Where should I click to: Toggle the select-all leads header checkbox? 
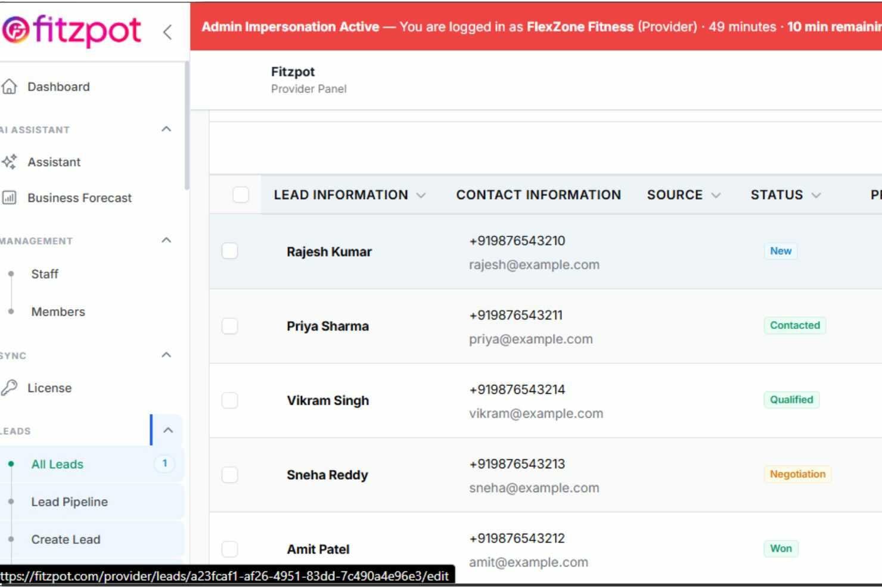(241, 195)
